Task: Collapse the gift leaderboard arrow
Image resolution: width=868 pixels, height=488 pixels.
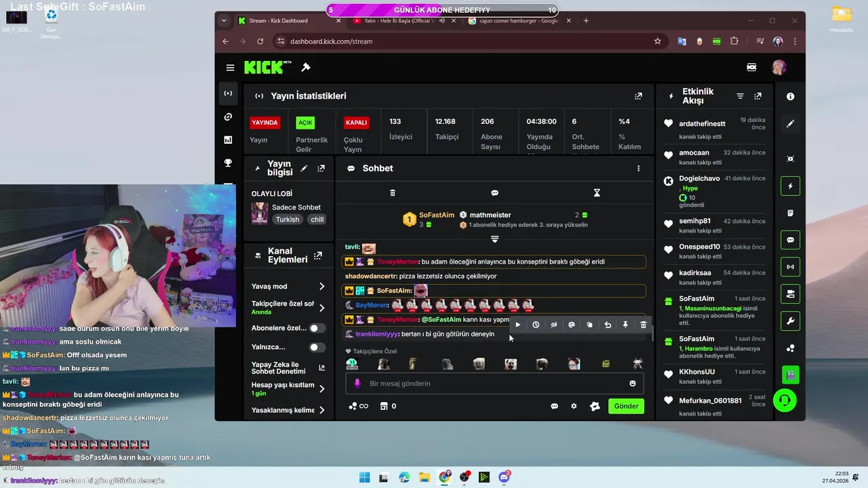Action: (494, 239)
